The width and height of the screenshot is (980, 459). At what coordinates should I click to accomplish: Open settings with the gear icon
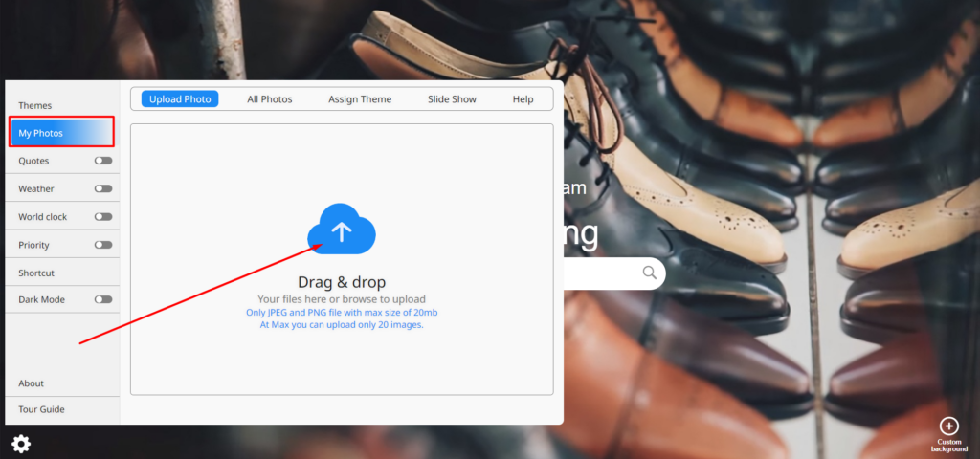pyautogui.click(x=21, y=444)
